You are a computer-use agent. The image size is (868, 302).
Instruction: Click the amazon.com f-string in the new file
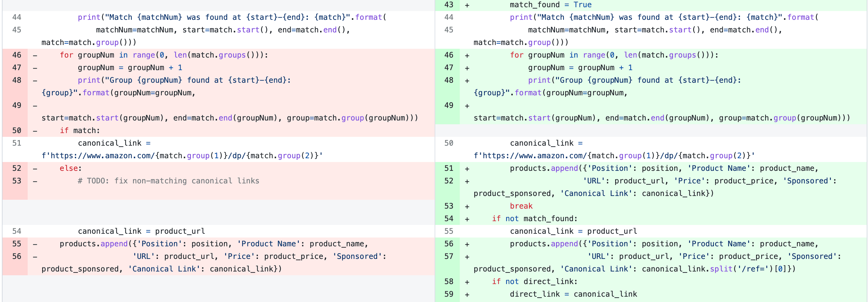coord(614,156)
